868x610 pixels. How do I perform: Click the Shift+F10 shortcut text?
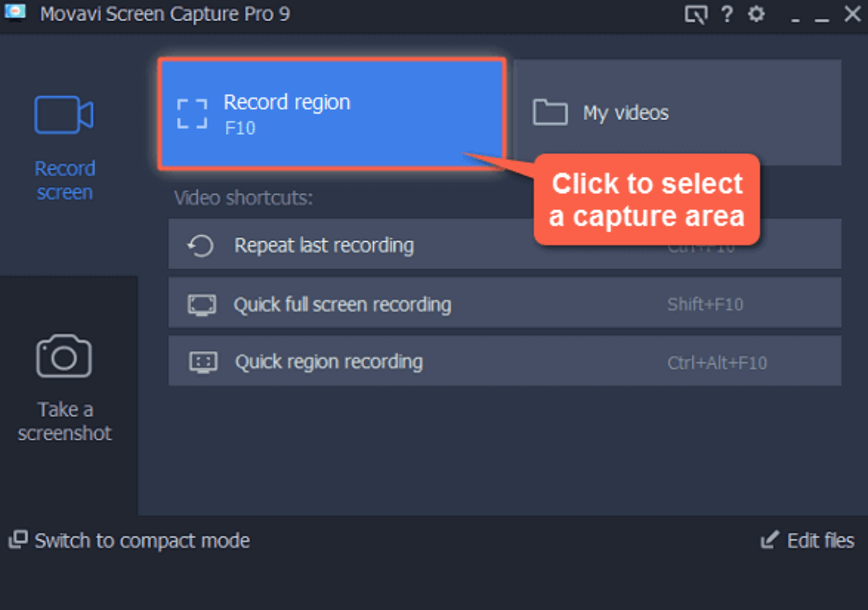point(705,304)
